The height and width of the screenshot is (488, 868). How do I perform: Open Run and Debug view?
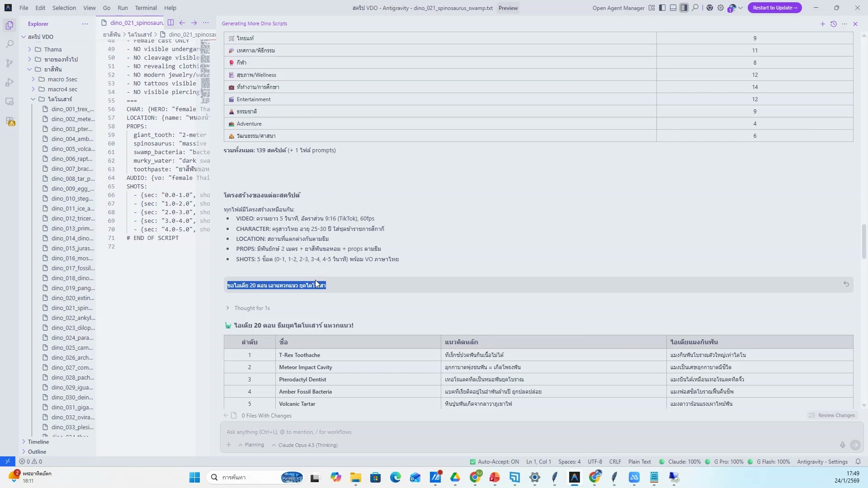[x=9, y=83]
